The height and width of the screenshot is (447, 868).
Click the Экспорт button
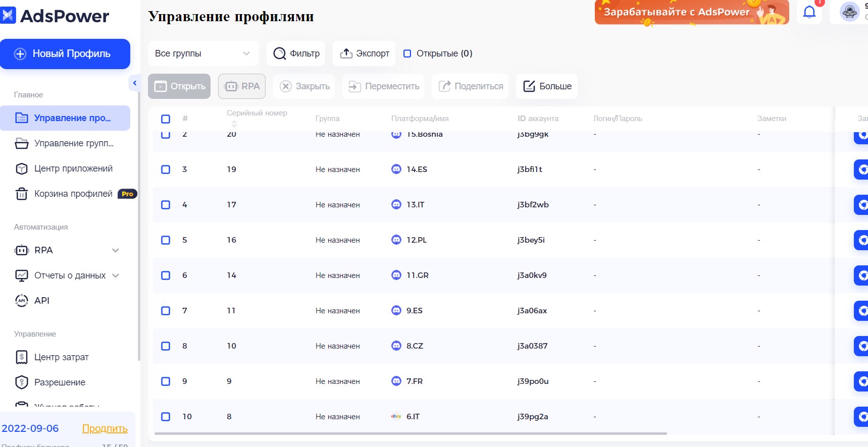point(364,53)
